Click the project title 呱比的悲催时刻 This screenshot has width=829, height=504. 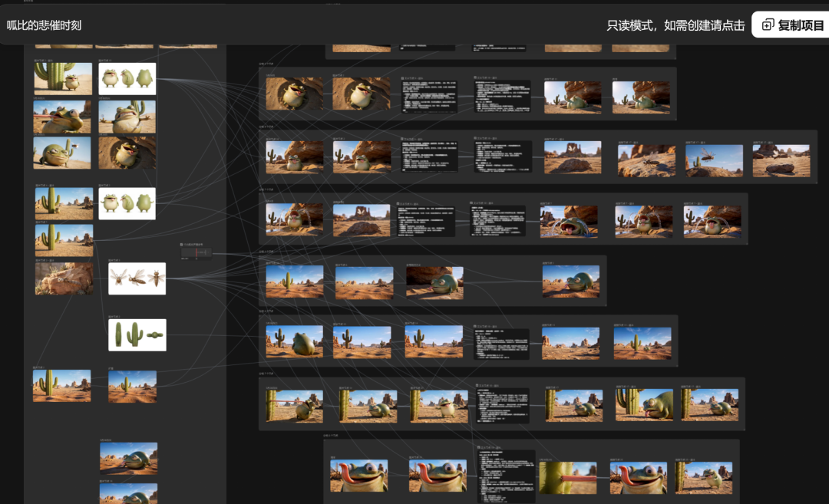(x=44, y=25)
